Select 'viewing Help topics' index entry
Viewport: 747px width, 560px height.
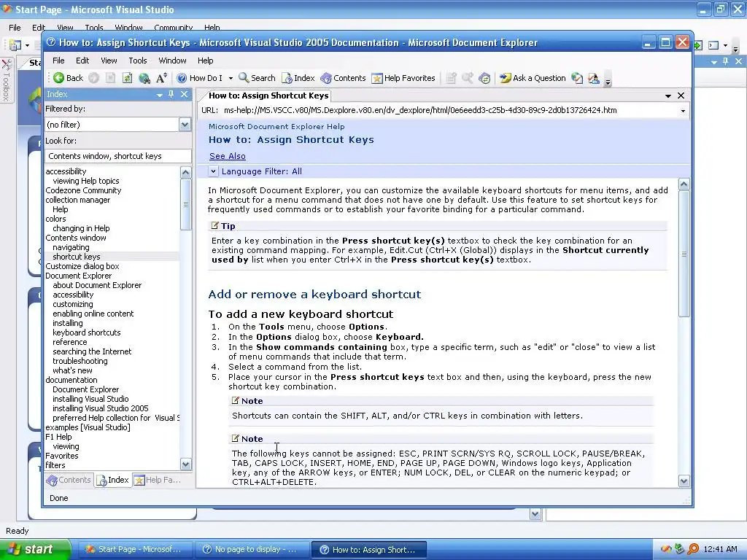click(86, 181)
